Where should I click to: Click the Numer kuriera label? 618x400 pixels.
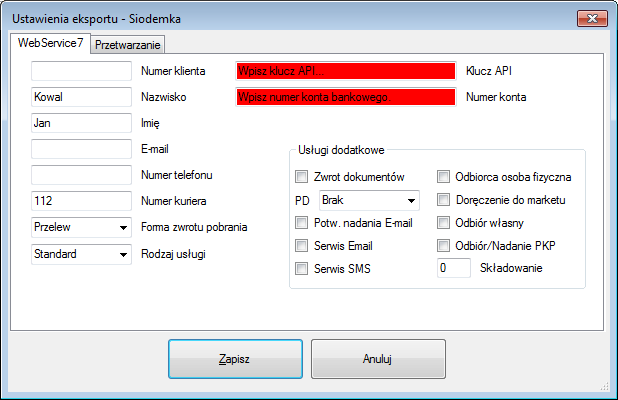pos(174,201)
